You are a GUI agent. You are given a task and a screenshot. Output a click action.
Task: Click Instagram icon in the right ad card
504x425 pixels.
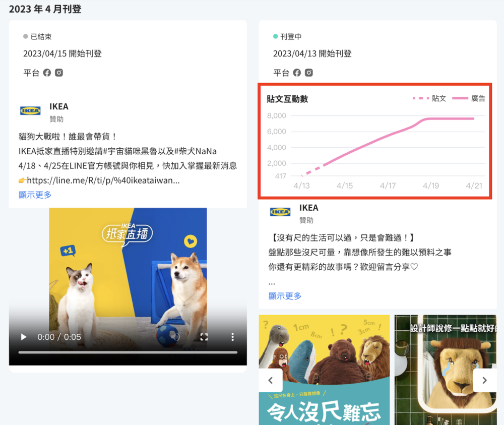pos(309,73)
